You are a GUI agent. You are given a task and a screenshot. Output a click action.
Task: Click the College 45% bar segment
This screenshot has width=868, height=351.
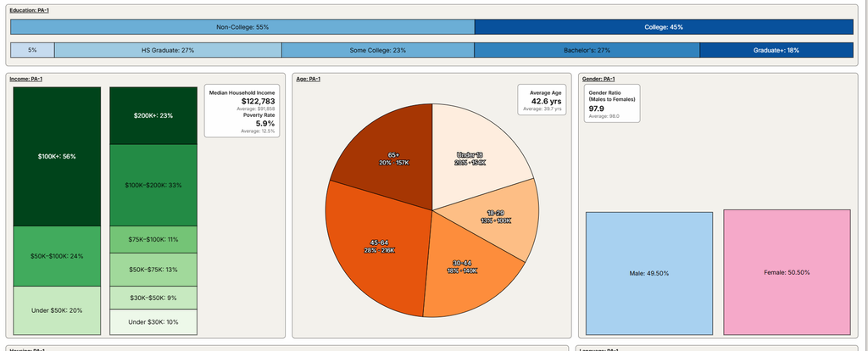pos(664,27)
